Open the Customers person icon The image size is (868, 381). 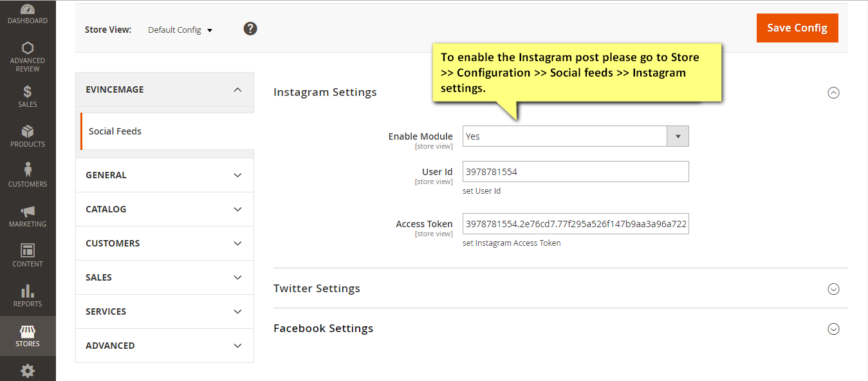coord(28,171)
